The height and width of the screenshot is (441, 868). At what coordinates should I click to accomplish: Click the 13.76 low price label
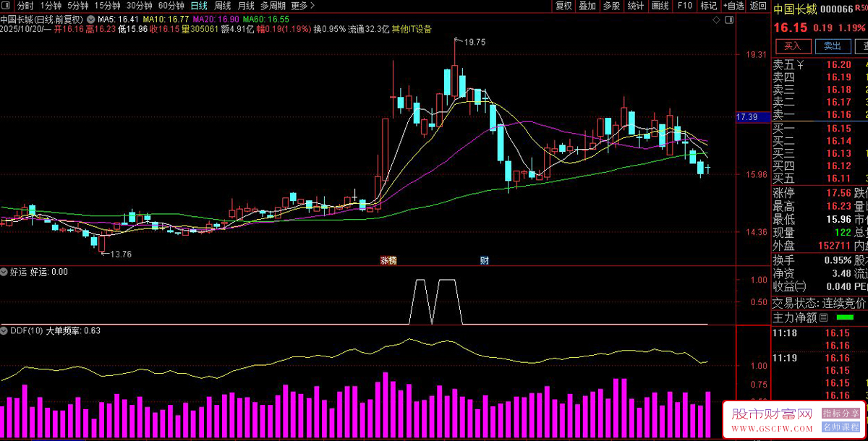click(x=121, y=254)
